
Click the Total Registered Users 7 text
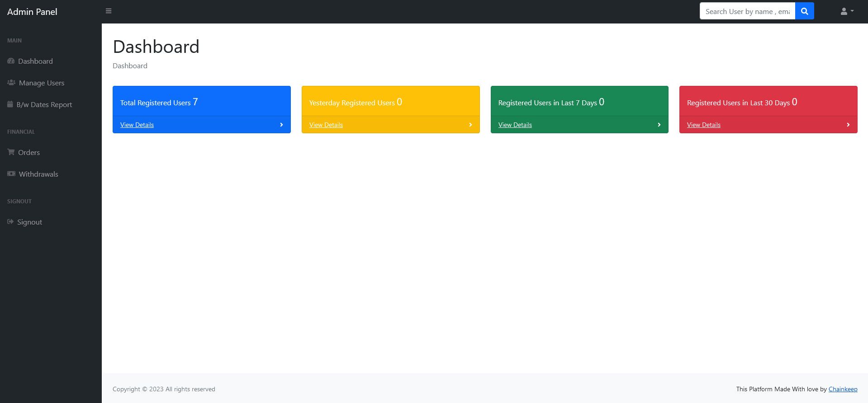pos(159,102)
